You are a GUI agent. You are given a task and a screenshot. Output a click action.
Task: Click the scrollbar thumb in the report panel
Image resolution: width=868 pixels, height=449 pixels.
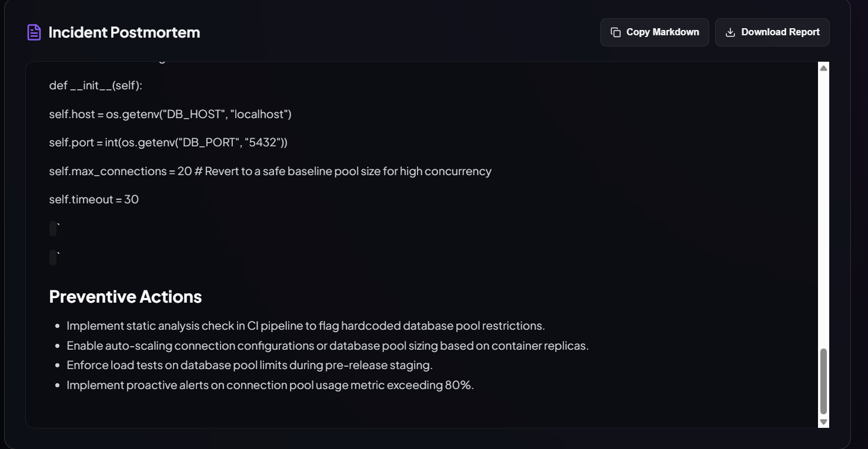click(x=823, y=381)
